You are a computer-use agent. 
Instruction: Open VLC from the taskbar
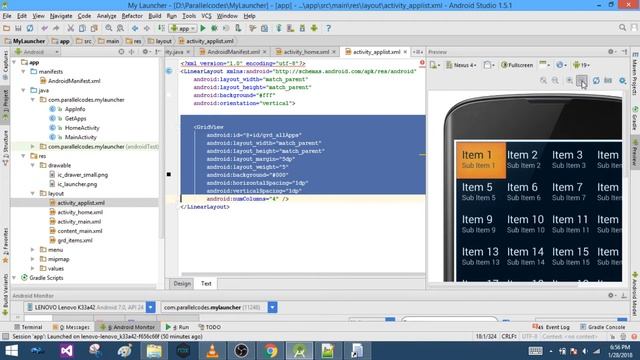(212, 351)
